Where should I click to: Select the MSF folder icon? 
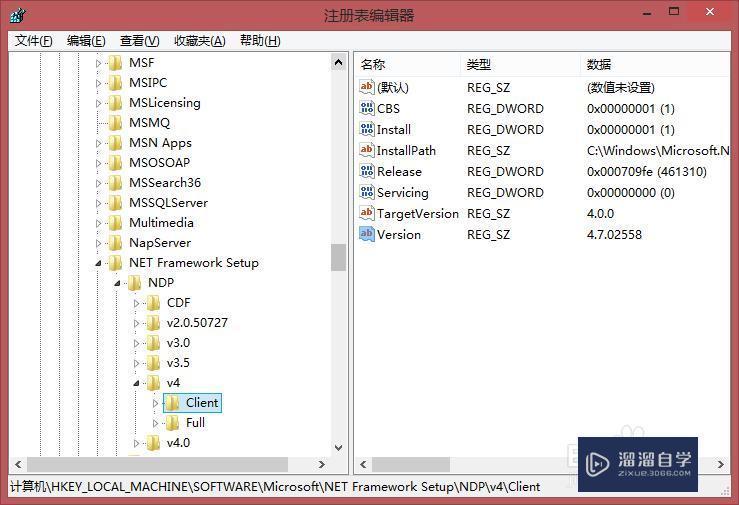[115, 63]
